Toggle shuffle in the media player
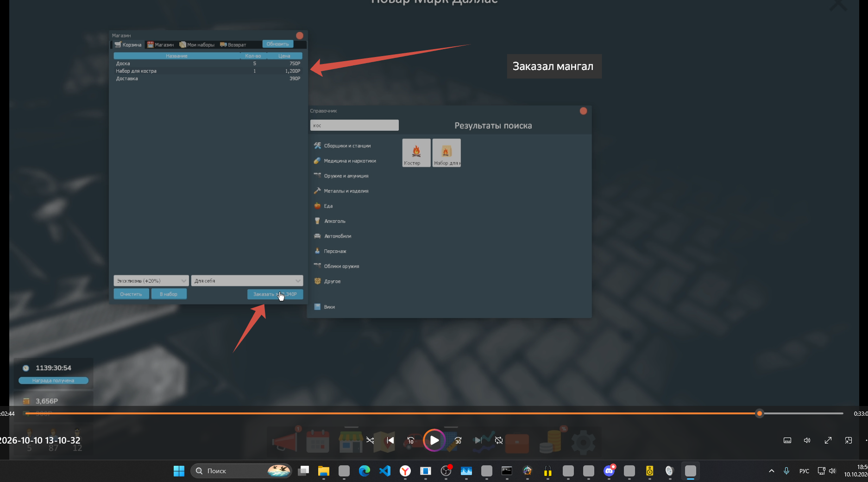The image size is (868, 482). point(370,440)
